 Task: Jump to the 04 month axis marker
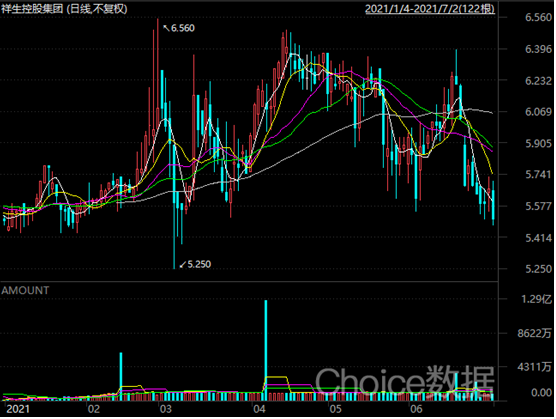click(x=259, y=410)
